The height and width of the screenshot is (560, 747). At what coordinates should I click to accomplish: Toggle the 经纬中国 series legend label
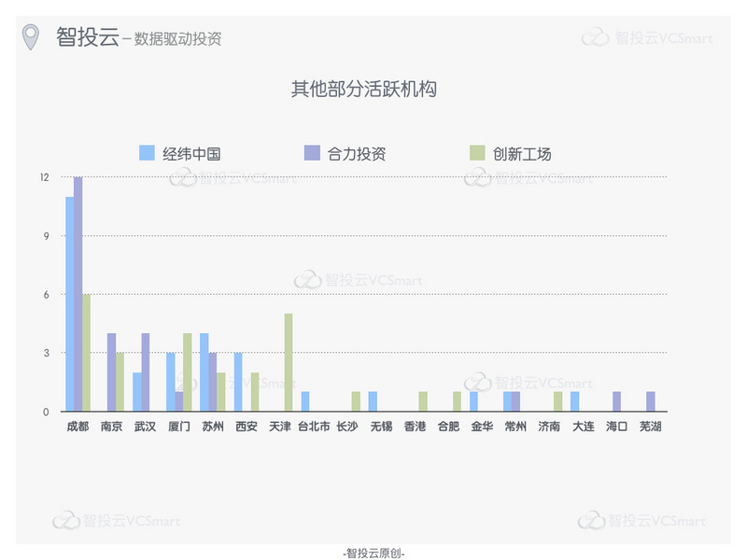(191, 154)
